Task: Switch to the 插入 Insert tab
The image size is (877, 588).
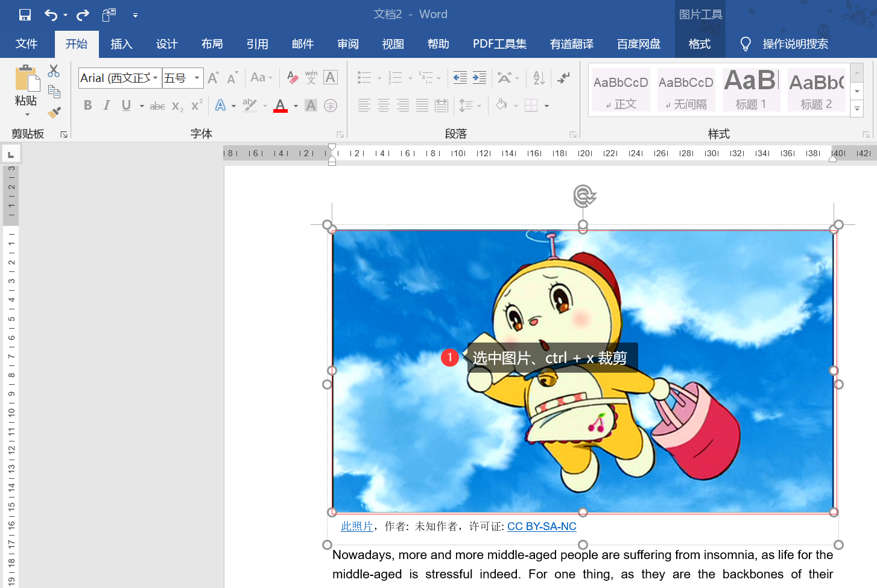Action: click(x=121, y=44)
